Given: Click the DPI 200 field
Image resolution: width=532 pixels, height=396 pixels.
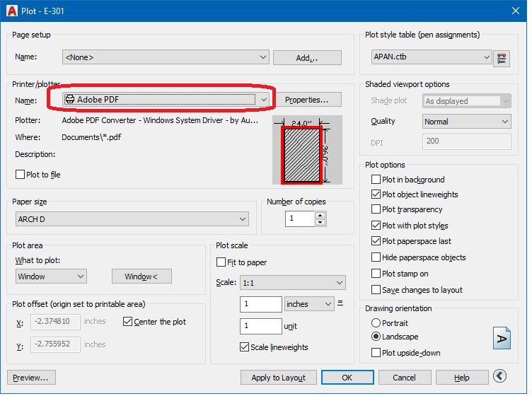Looking at the screenshot, I should pos(467,141).
